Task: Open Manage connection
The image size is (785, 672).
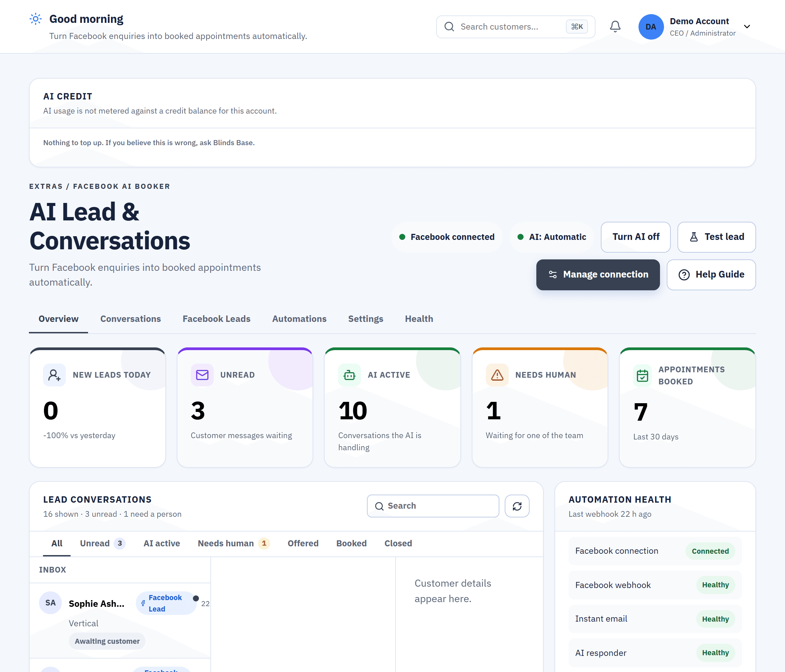Action: [598, 275]
